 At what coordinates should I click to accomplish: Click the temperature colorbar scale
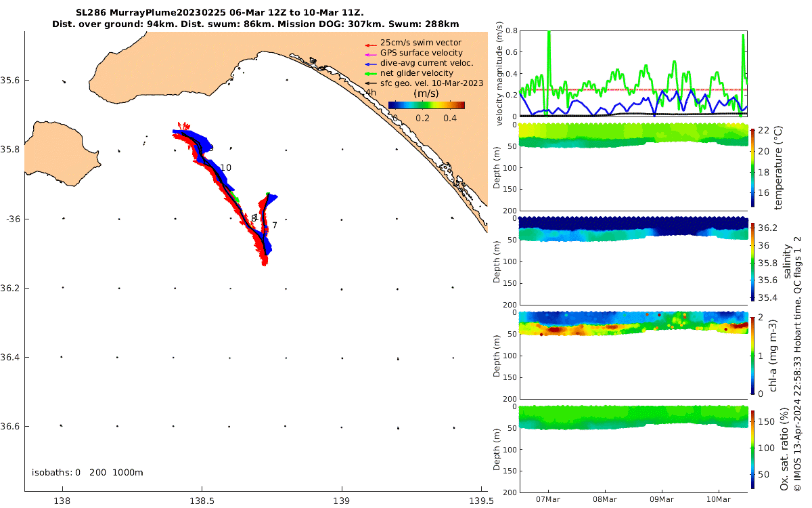pos(752,167)
